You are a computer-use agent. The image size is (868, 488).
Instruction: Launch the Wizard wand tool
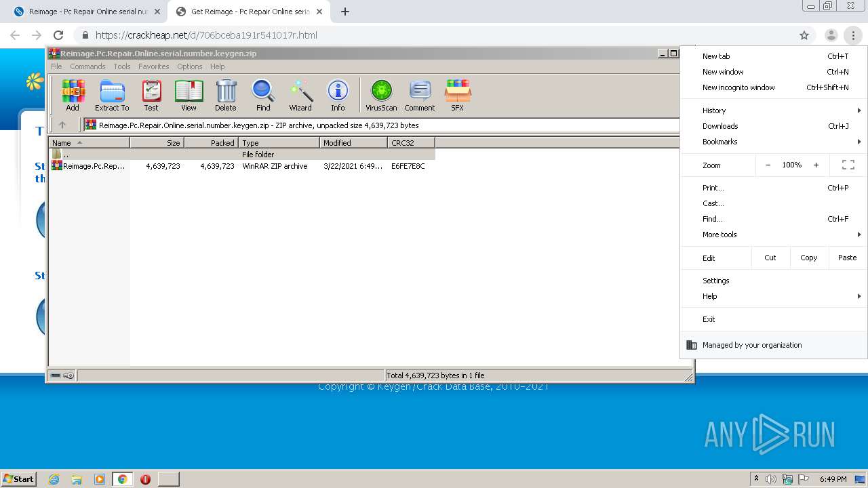(300, 95)
